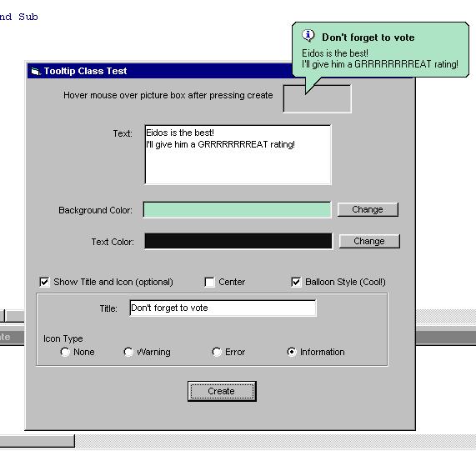Uncheck Balloon Style (Cool!) checkbox

click(296, 282)
